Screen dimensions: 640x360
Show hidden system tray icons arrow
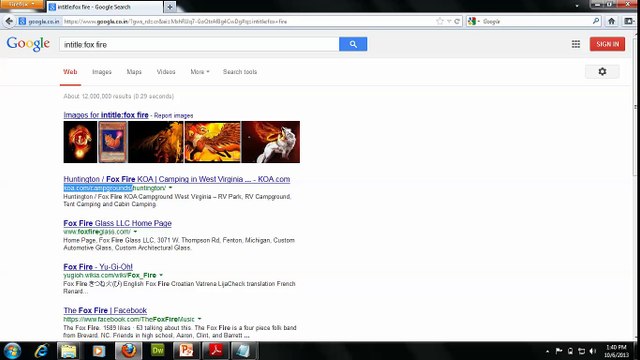547,351
